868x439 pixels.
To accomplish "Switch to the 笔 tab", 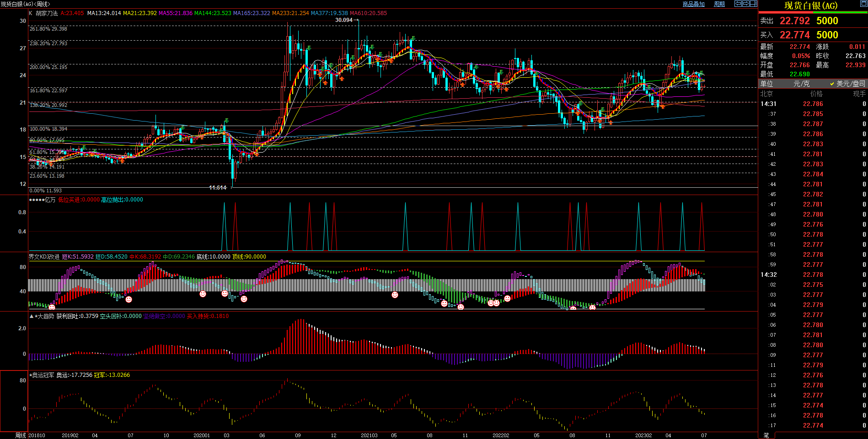I will tap(766, 435).
